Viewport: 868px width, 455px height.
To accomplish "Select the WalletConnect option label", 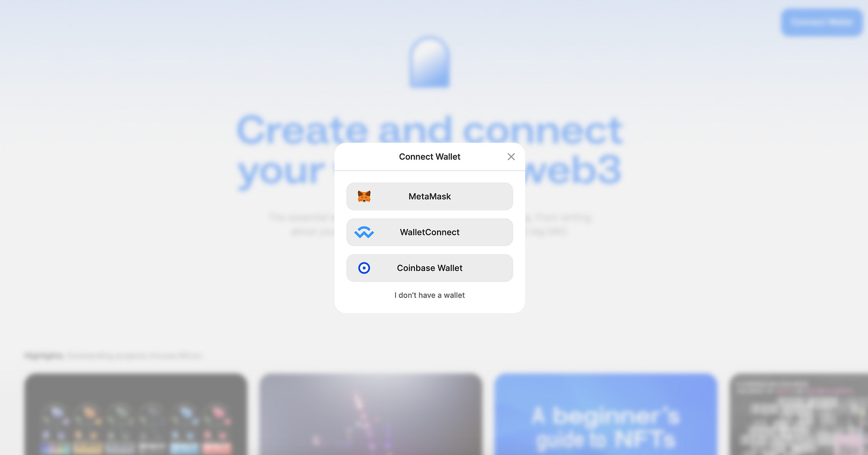I will pyautogui.click(x=430, y=233).
